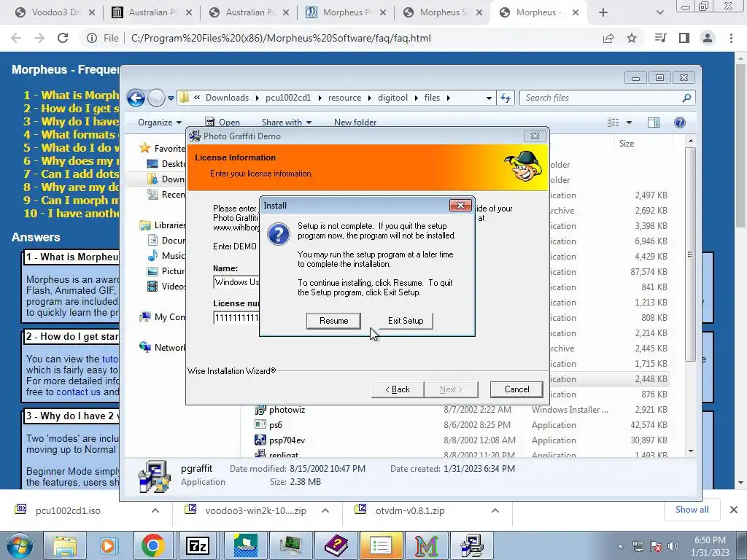Switch to Morpheus S tab
Viewport: 747px width, 560px height.
443,12
